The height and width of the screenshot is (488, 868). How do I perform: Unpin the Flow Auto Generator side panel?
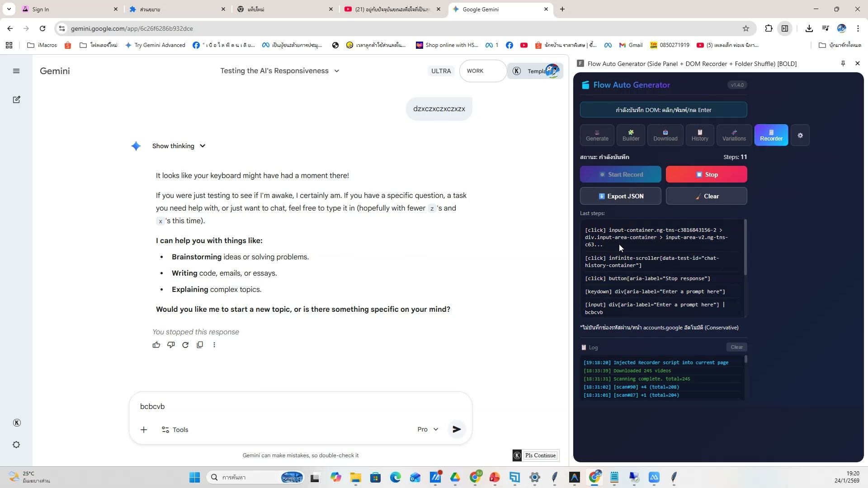pos(843,63)
